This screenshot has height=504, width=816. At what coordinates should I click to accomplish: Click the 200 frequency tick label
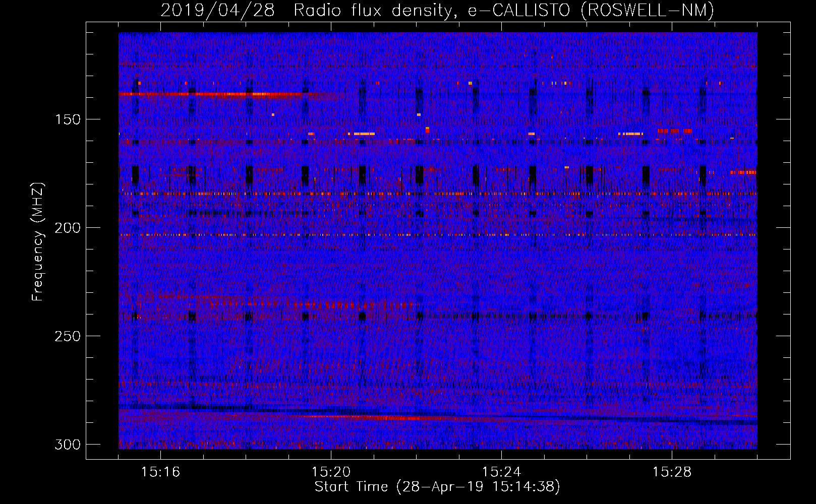point(68,228)
